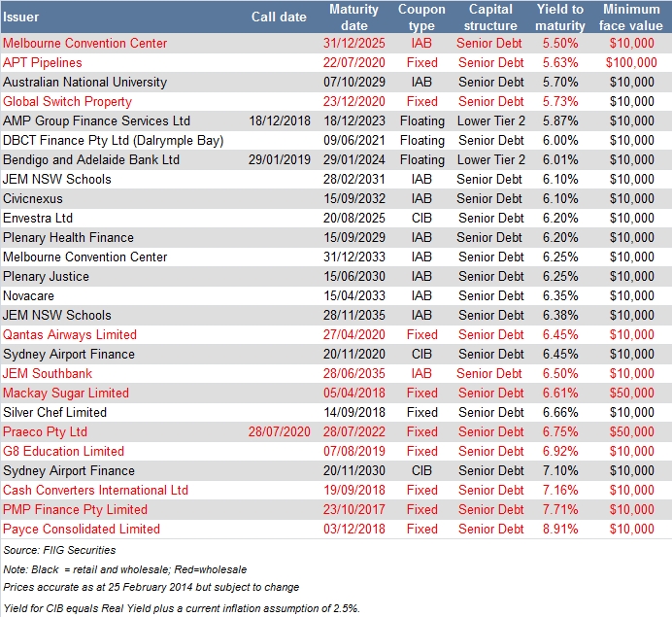The width and height of the screenshot is (672, 617).
Task: Click the Global Switch Property issuer name
Action: click(x=67, y=101)
